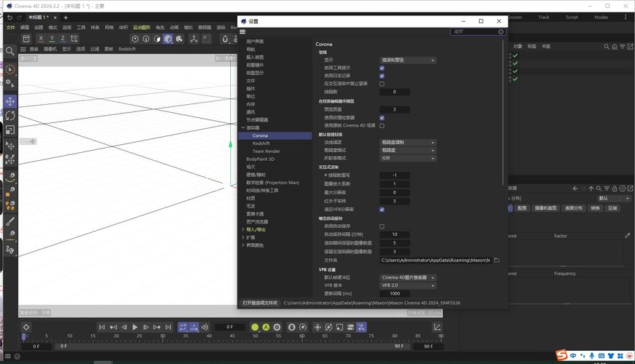Toggle the autokey A button
The width and height of the screenshot is (635, 364).
[266, 327]
